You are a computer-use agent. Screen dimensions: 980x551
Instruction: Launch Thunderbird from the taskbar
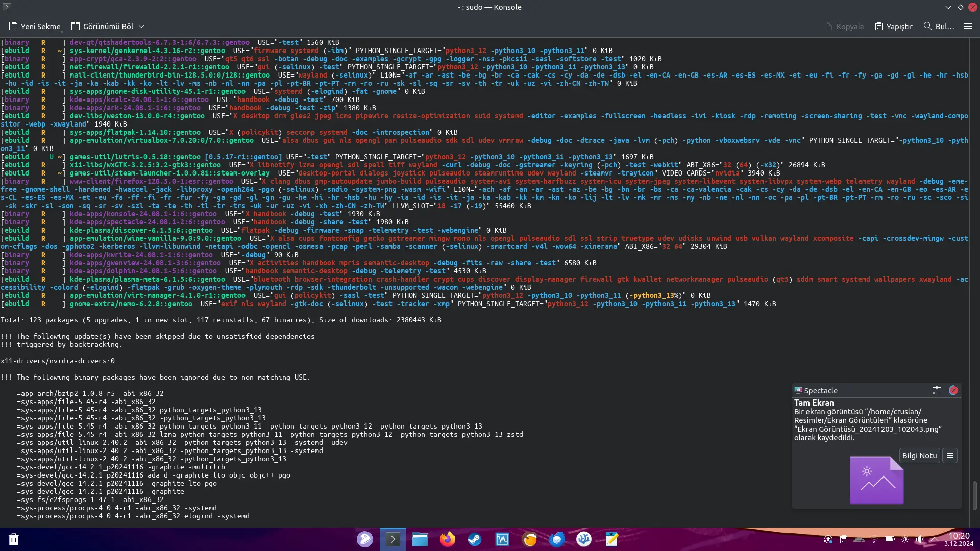557,539
